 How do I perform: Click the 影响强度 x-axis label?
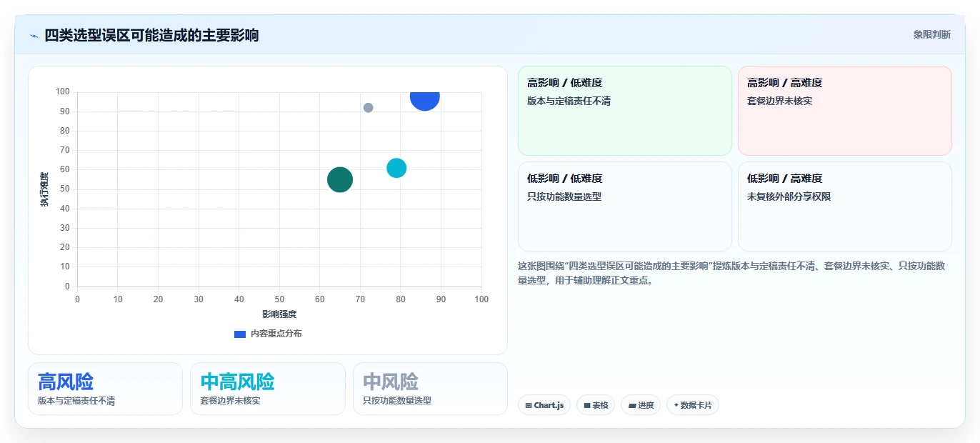(279, 314)
